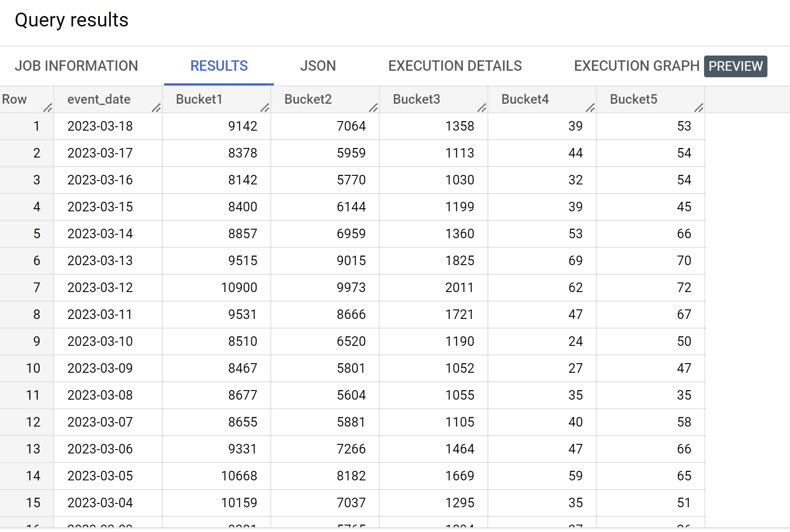
Task: Click the Bucket2 value 9015
Action: click(351, 261)
